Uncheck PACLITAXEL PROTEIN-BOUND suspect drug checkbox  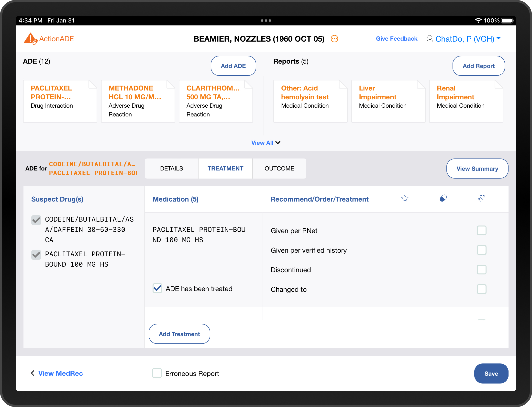tap(36, 255)
